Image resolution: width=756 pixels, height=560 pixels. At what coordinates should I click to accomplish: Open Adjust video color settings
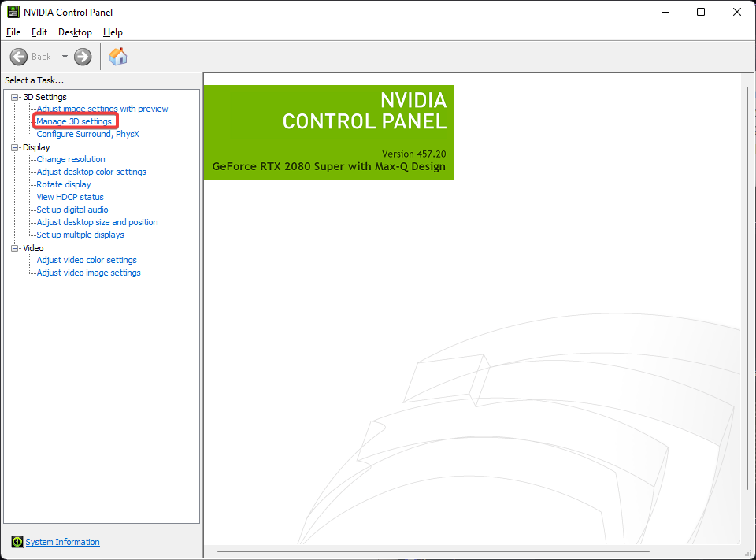coord(87,260)
